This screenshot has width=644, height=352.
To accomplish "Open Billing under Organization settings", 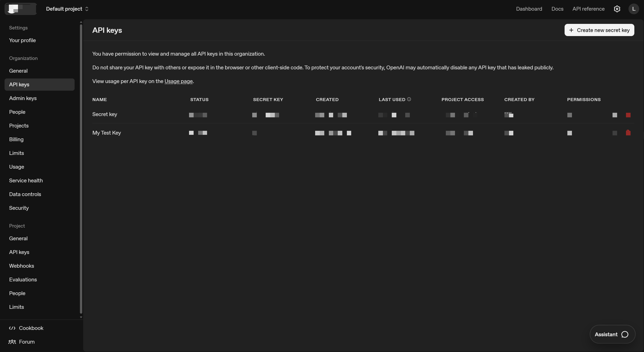I will [x=16, y=139].
